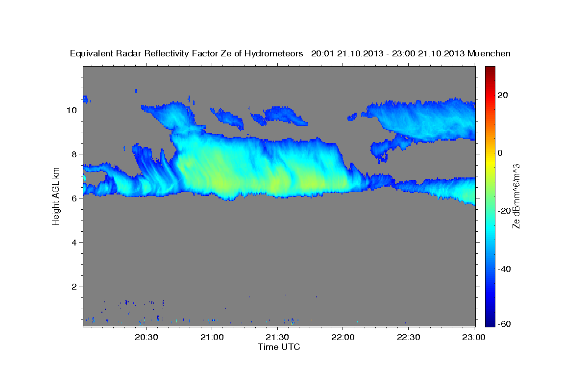Click the 22:00 time tick label
This screenshot has width=588, height=392.
[x=343, y=337]
